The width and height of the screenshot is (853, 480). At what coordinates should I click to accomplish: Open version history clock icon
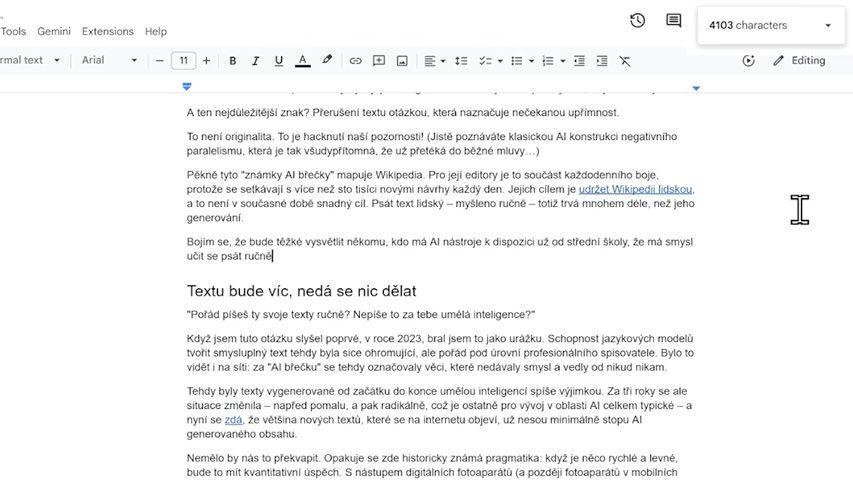(x=637, y=21)
